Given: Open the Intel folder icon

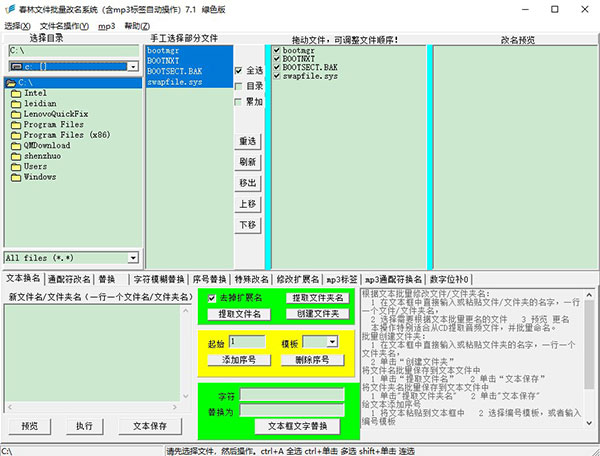Looking at the screenshot, I should (15, 92).
